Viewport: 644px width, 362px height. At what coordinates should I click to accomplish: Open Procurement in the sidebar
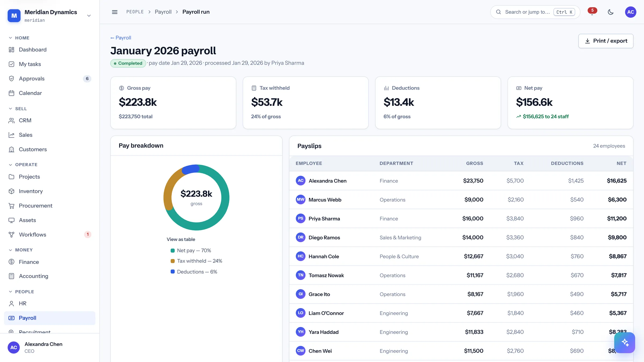pyautogui.click(x=50, y=206)
